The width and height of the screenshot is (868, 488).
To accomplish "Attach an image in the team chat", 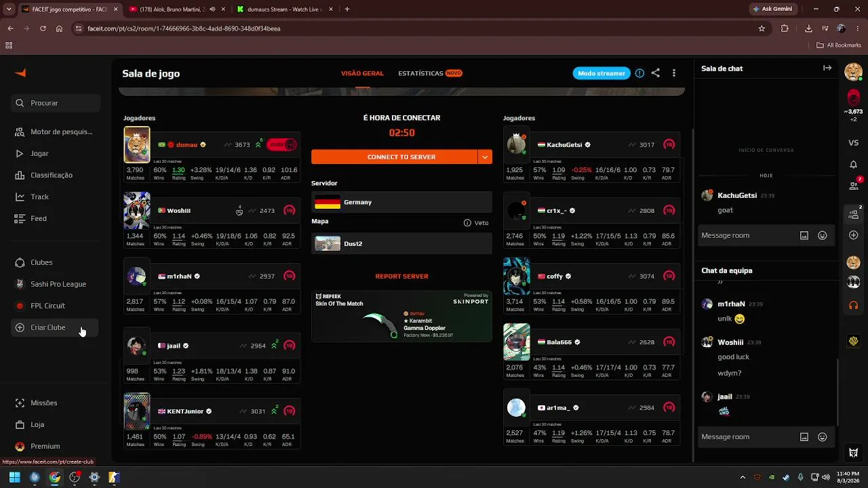I will pos(804,437).
